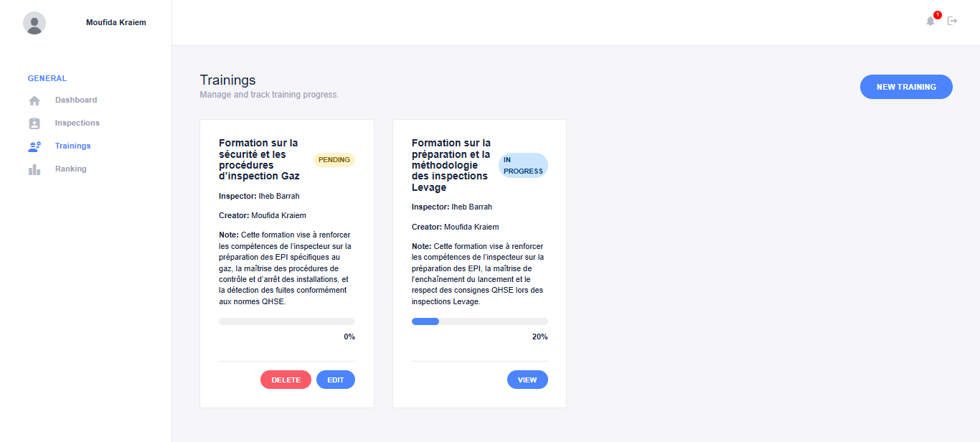Click the logout icon in header
The height and width of the screenshot is (442, 980).
tap(953, 21)
